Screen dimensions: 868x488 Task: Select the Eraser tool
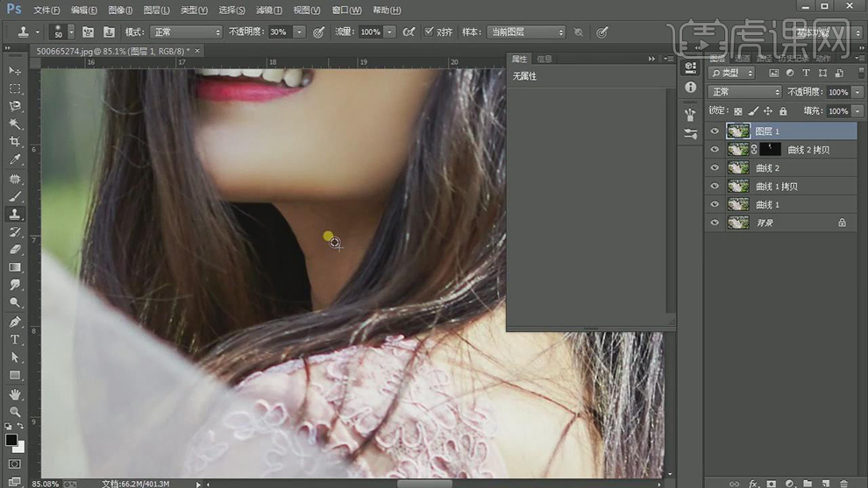pos(15,250)
